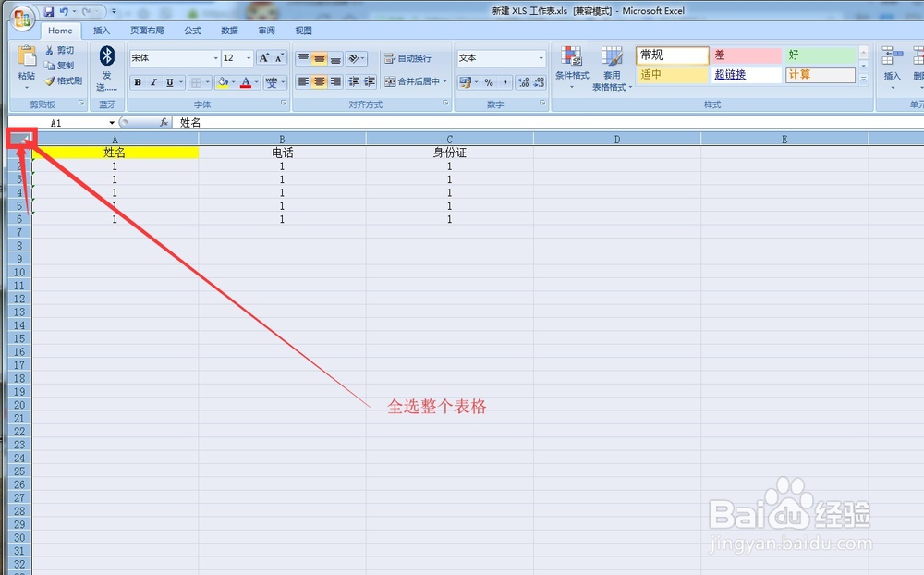Cut selection with the scissors icon
924x575 pixels.
tap(59, 50)
